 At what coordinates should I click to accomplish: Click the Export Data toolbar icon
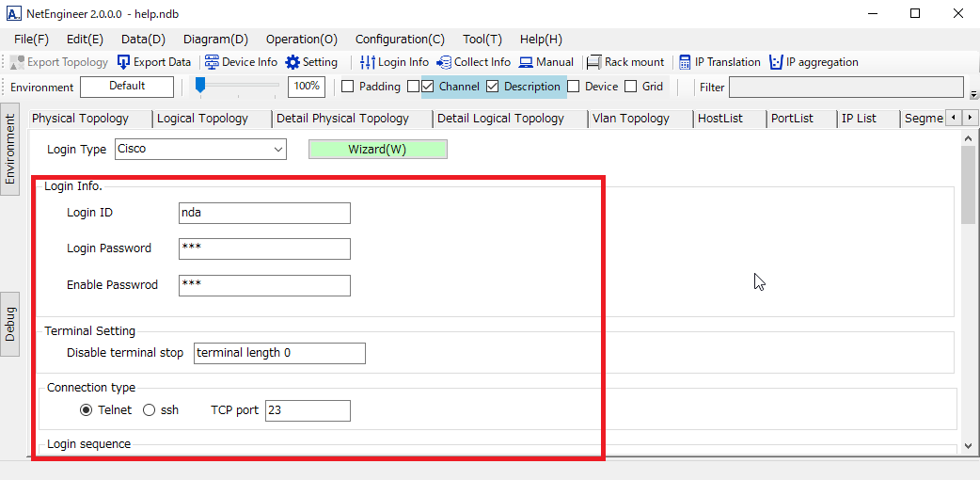click(124, 62)
